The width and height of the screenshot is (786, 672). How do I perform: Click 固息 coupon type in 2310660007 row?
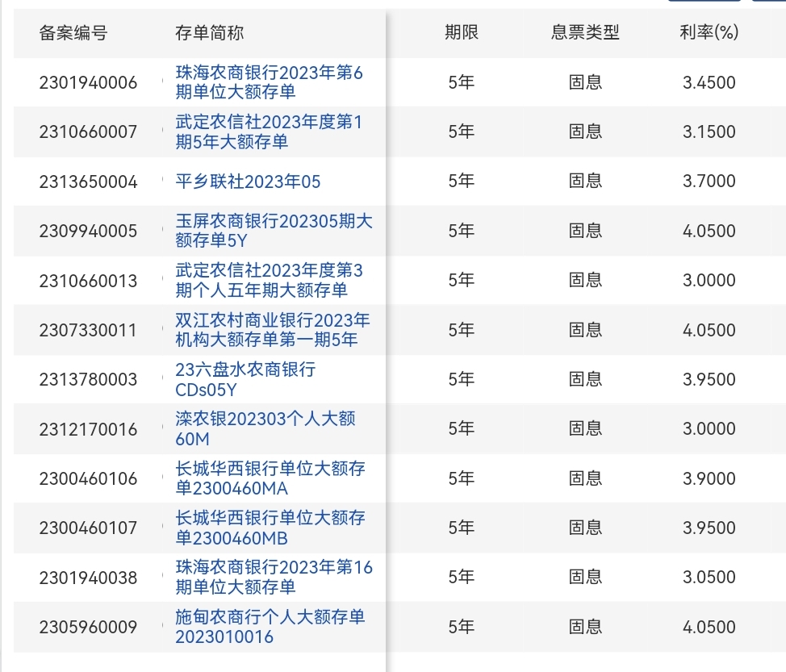pos(585,131)
